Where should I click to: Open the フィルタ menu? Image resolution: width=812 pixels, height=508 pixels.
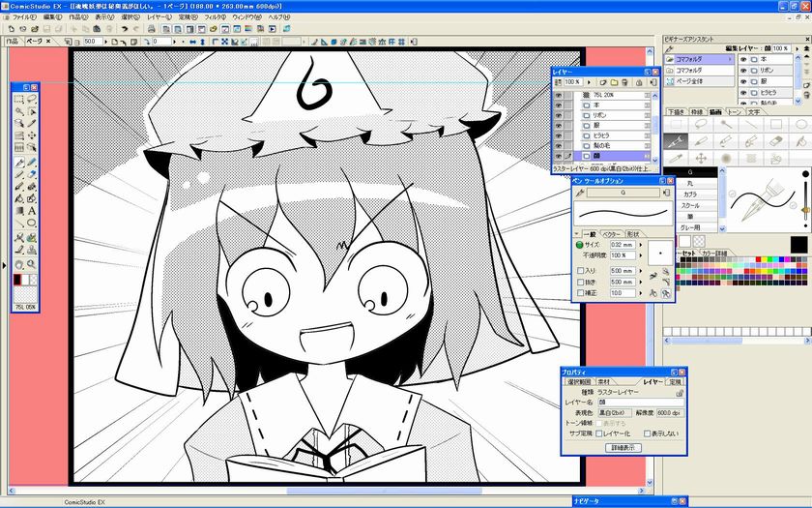click(215, 17)
